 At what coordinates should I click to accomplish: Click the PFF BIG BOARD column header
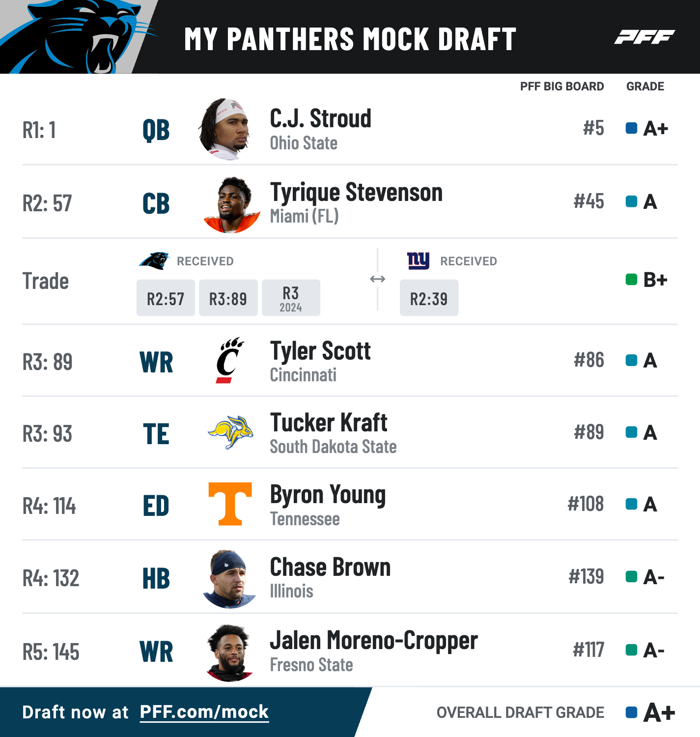click(562, 86)
